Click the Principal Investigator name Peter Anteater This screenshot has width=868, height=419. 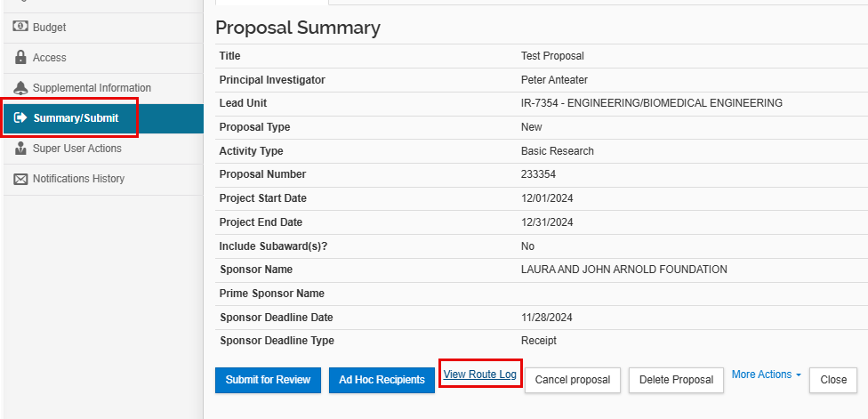[554, 80]
